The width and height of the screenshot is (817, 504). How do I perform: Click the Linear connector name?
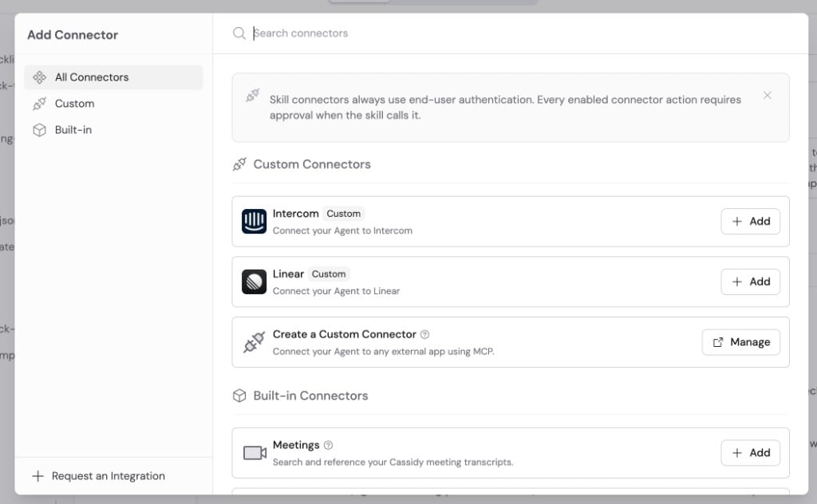[288, 274]
